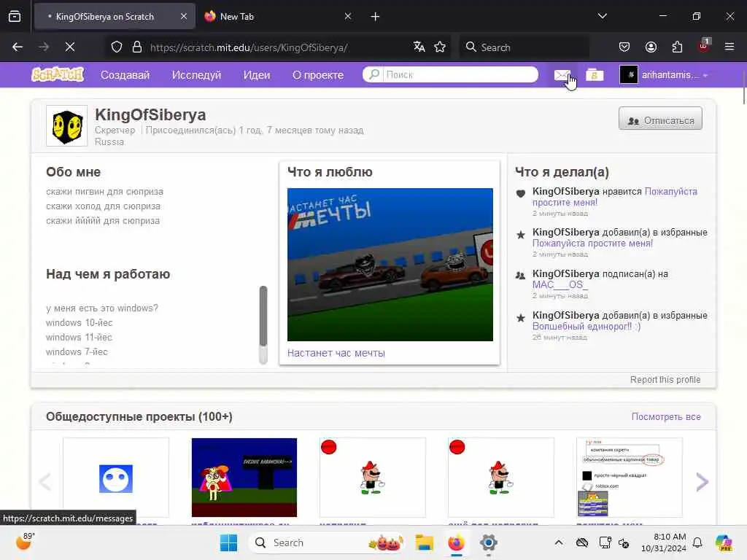Switch to the New Tab tab

click(278, 17)
